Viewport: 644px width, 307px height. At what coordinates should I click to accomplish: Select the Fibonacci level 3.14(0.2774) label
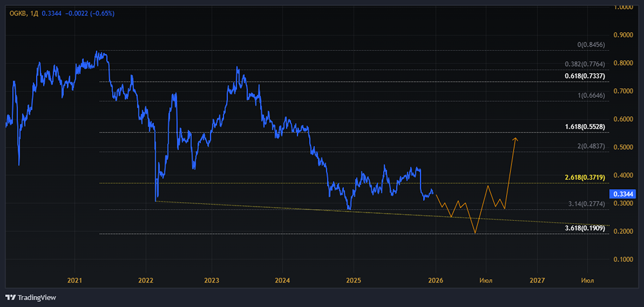point(587,203)
